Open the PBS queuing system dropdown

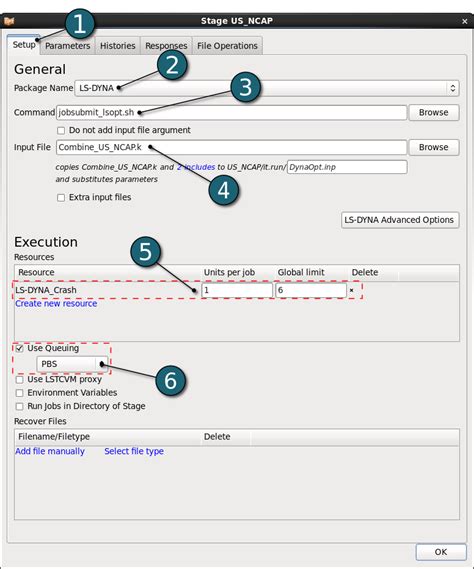coord(72,364)
